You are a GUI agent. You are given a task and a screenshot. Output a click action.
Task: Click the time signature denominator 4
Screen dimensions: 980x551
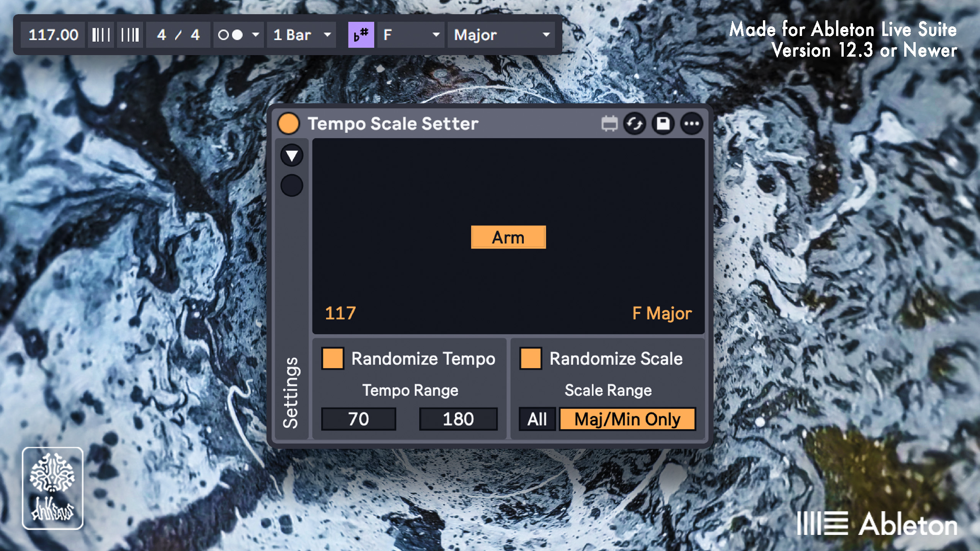195,35
